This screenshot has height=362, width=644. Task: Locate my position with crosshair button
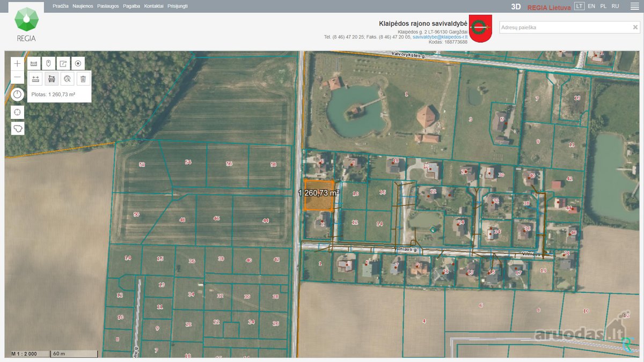point(18,112)
